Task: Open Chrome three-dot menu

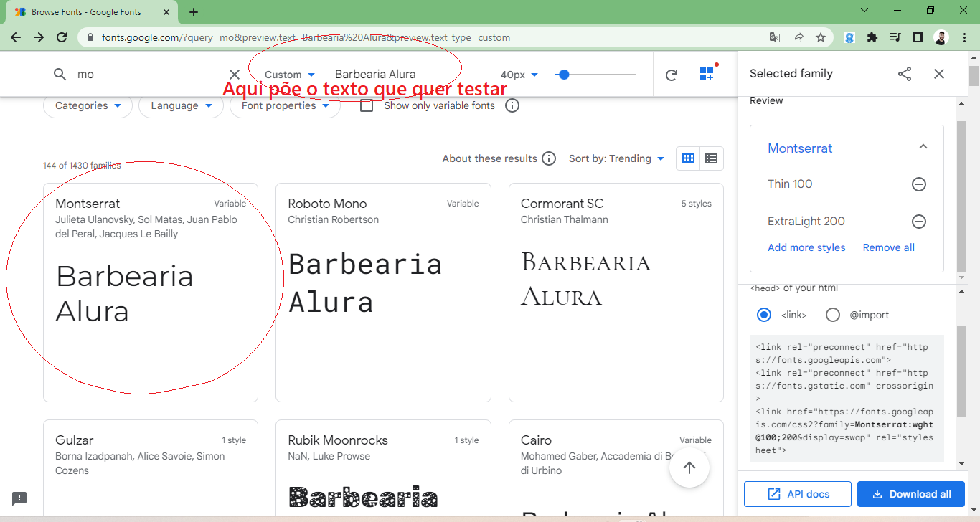Action: tap(964, 37)
